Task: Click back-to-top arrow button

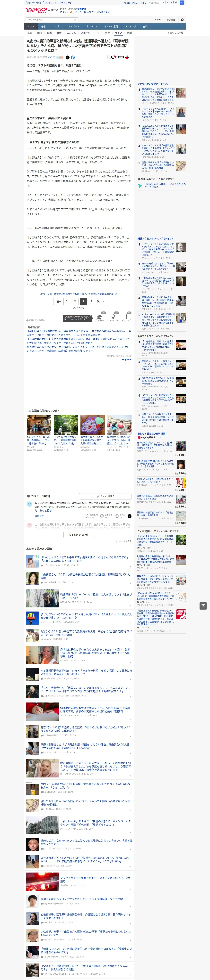Action: pyautogui.click(x=203, y=606)
